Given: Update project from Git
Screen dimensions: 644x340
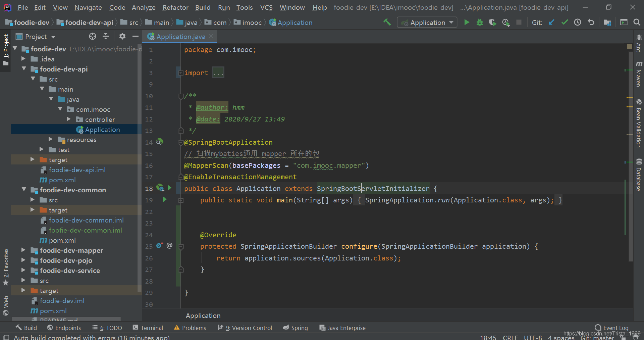Looking at the screenshot, I should click(x=551, y=22).
